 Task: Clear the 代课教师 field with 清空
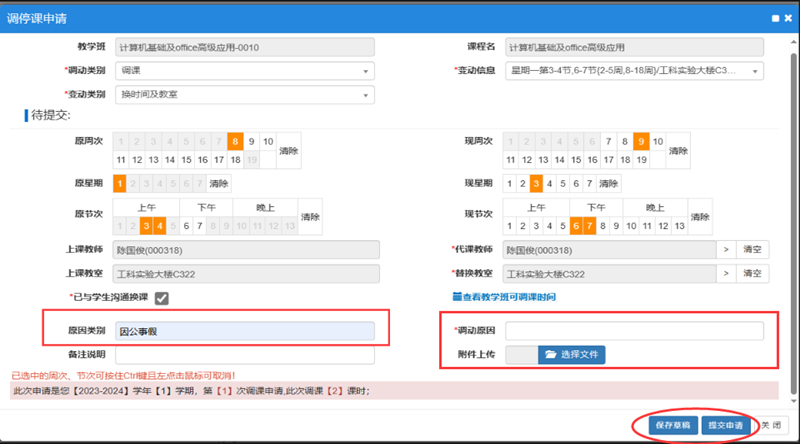[x=753, y=250]
